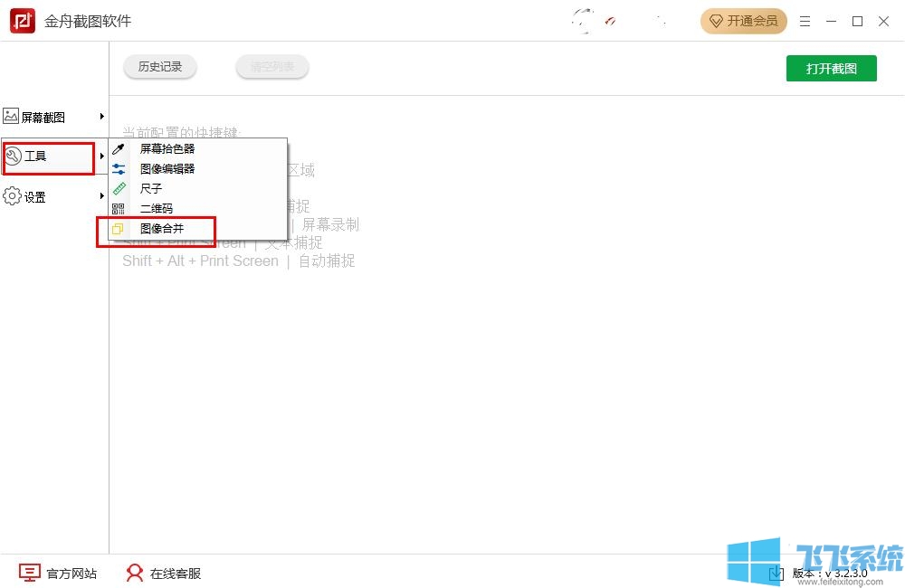Expand the arrow beside 屏幕截图
This screenshot has width=905, height=588.
coord(102,117)
